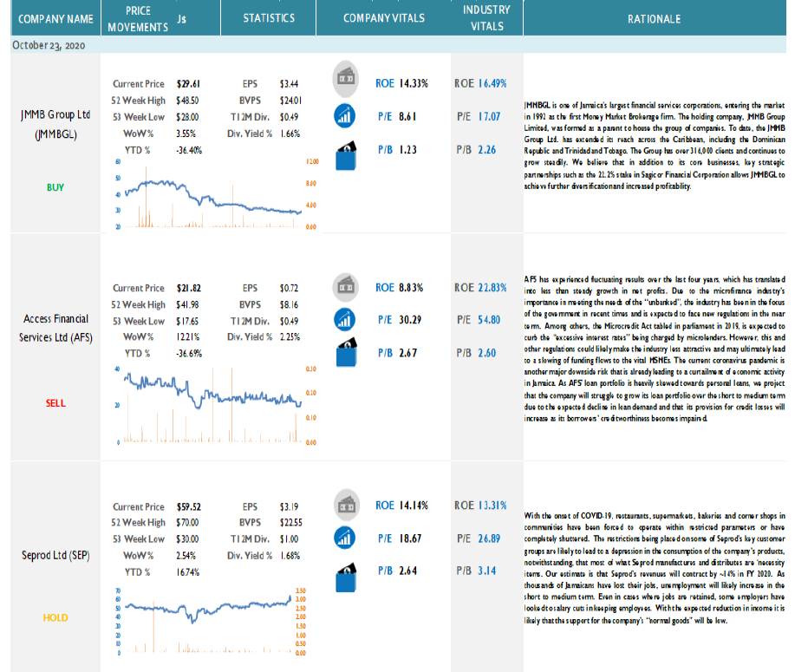Click the gray money icon beside ROE 14.14%

click(x=347, y=504)
